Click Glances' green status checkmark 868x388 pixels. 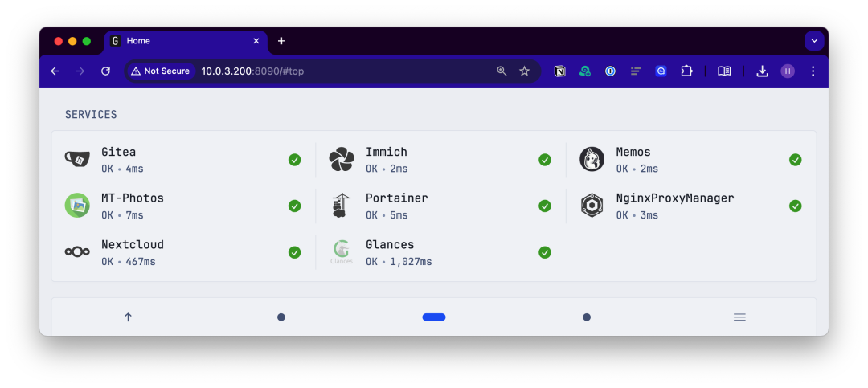545,252
